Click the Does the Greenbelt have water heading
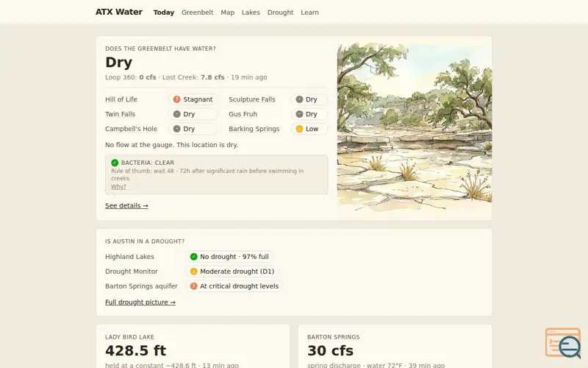 coord(160,49)
